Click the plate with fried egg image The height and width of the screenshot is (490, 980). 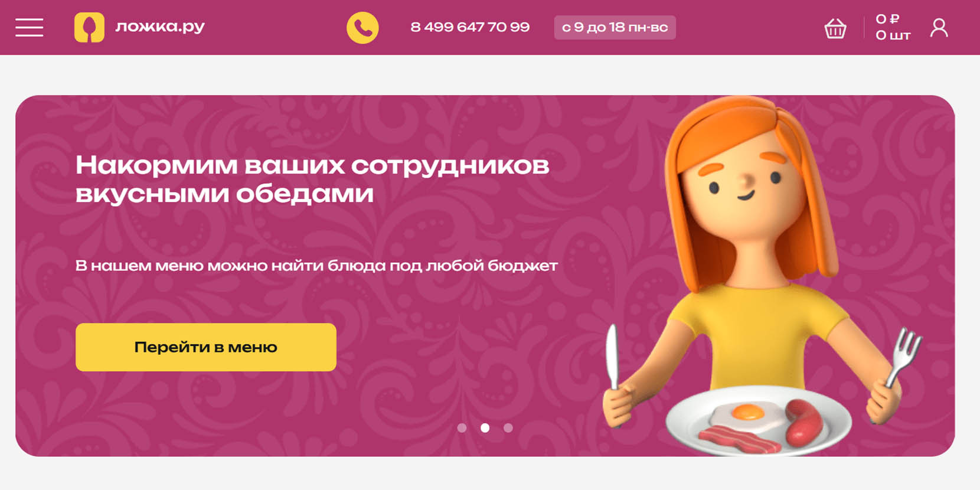click(x=759, y=420)
